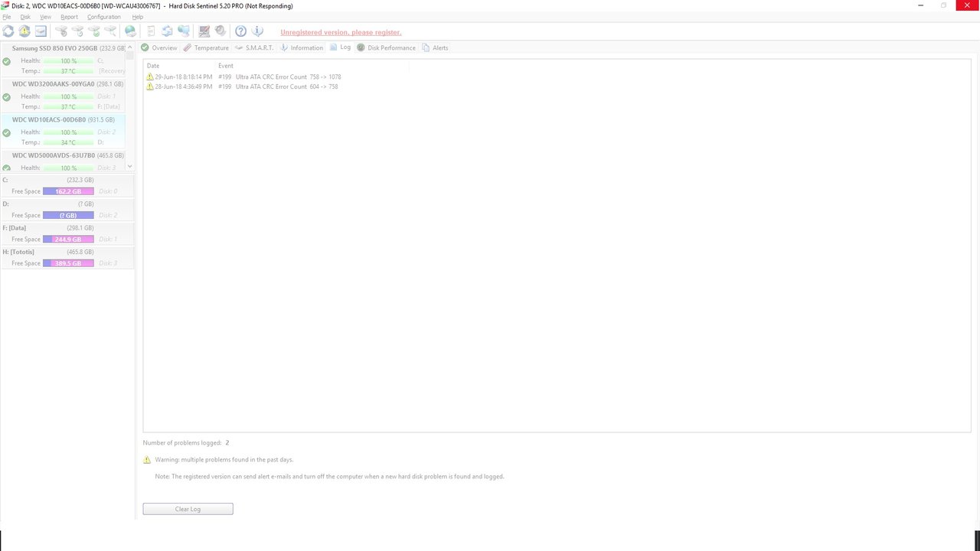
Task: Click green check icon of WDC WD5000AVDS
Action: click(6, 168)
